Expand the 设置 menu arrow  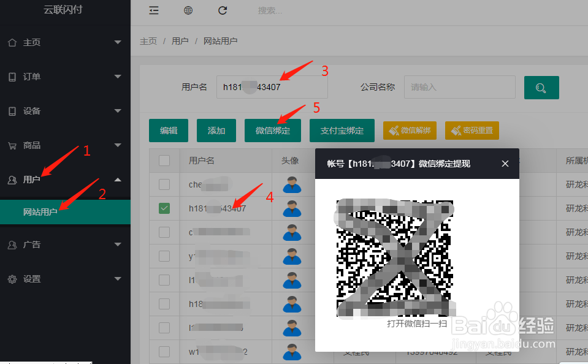pos(118,279)
